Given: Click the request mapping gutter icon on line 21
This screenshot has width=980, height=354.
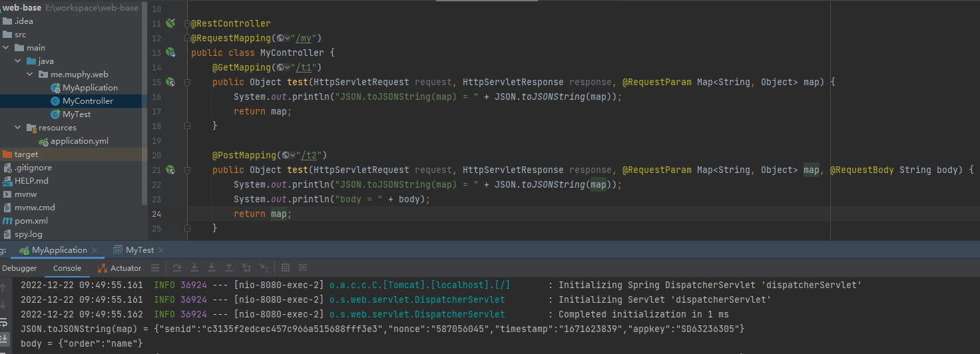Looking at the screenshot, I should (170, 170).
